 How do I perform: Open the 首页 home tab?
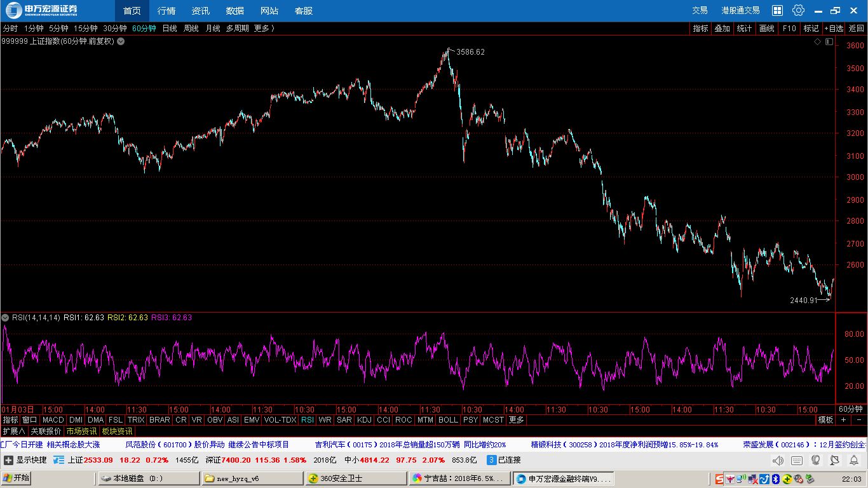(132, 11)
